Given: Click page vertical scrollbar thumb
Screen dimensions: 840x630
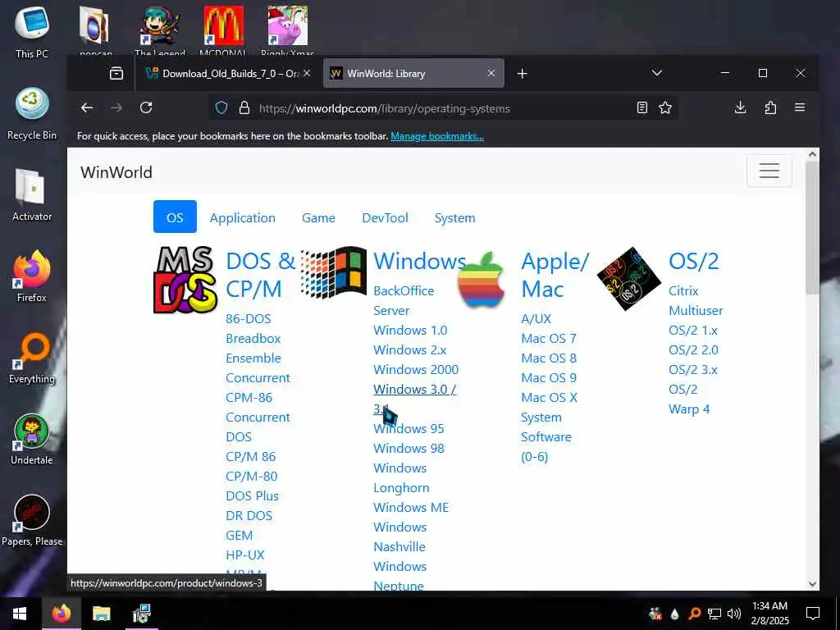Looking at the screenshot, I should [812, 226].
